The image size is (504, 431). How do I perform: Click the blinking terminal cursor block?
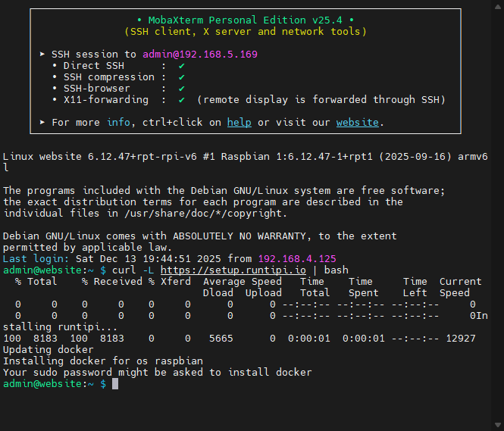click(x=115, y=384)
